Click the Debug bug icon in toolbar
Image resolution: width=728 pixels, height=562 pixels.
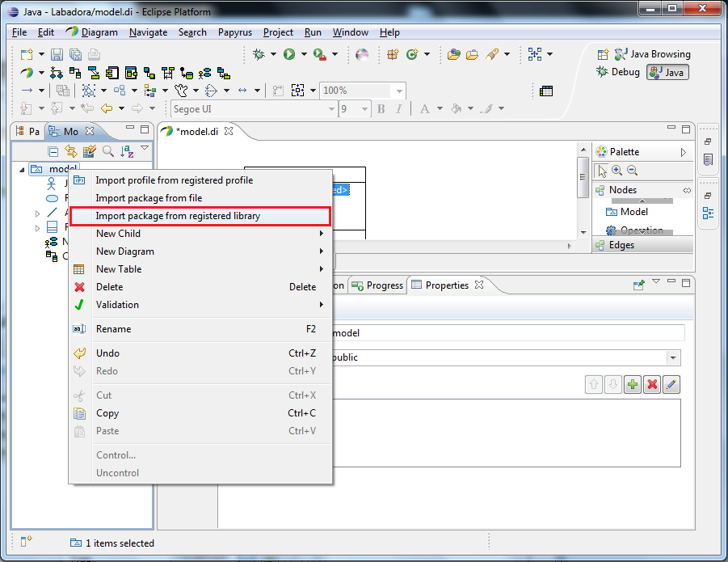tap(259, 54)
